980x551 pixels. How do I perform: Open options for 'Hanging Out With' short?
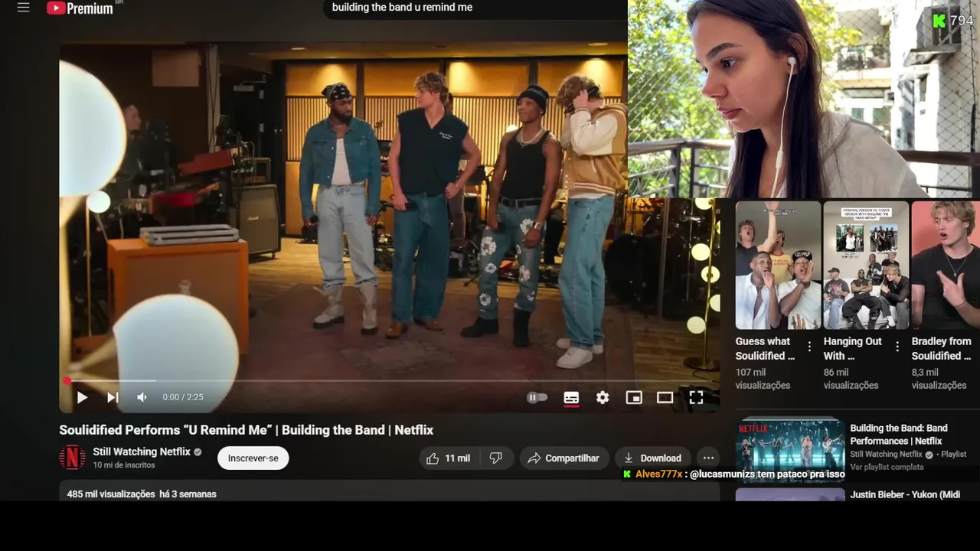(x=897, y=347)
